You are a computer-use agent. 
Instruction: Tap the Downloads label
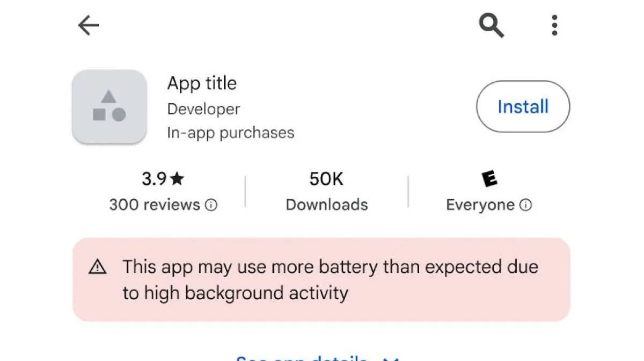pos(327,205)
